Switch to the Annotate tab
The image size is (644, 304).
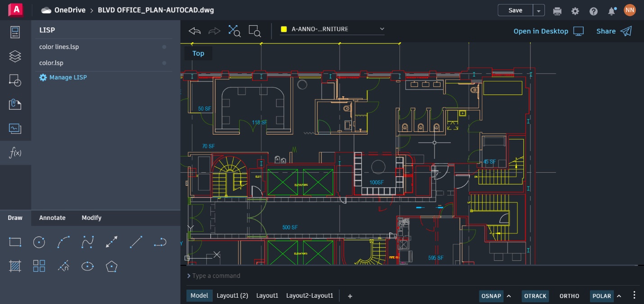tap(52, 218)
